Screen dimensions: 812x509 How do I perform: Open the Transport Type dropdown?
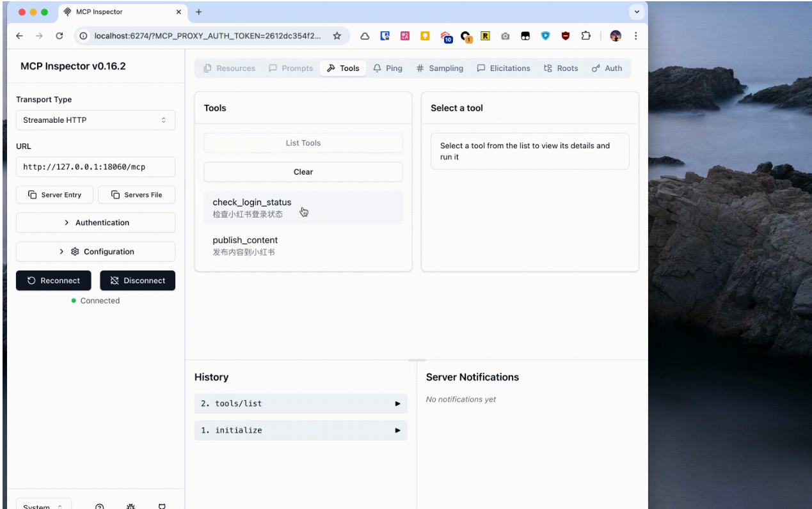95,120
